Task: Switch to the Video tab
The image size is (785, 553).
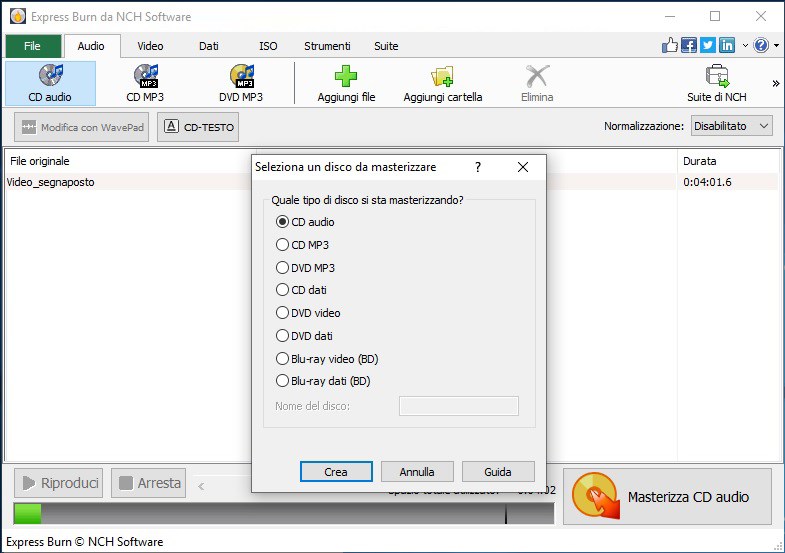Action: 150,46
